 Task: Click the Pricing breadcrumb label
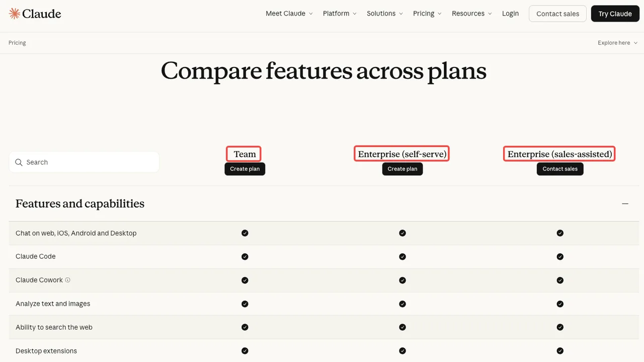[17, 43]
